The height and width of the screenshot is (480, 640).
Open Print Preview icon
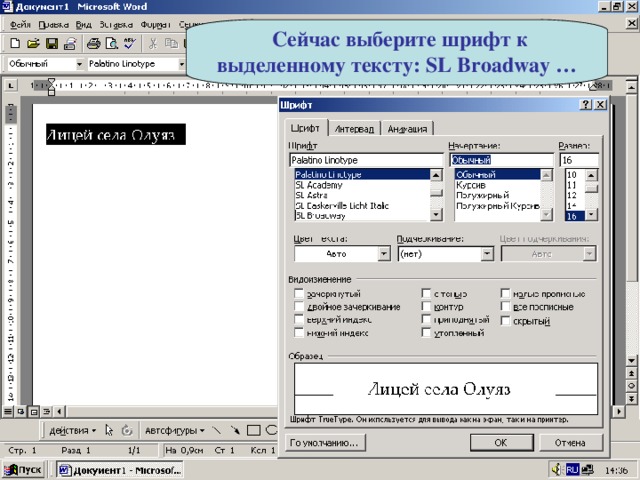tap(111, 43)
